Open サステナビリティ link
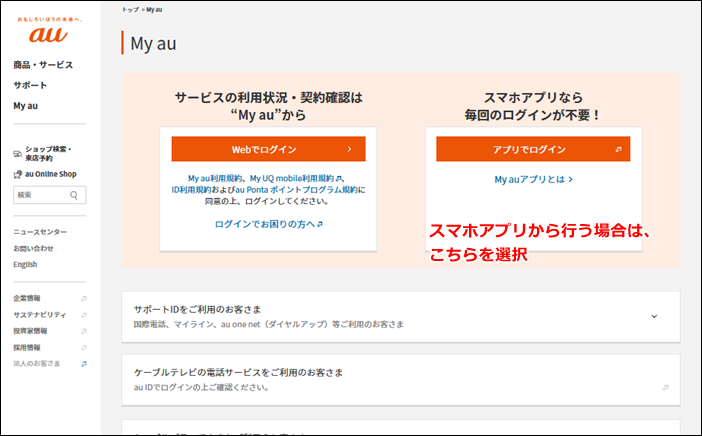This screenshot has width=702, height=436. point(39,315)
